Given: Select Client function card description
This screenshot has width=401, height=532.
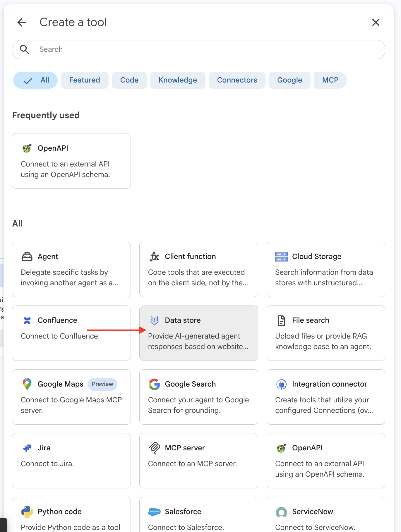Looking at the screenshot, I should pyautogui.click(x=198, y=277).
